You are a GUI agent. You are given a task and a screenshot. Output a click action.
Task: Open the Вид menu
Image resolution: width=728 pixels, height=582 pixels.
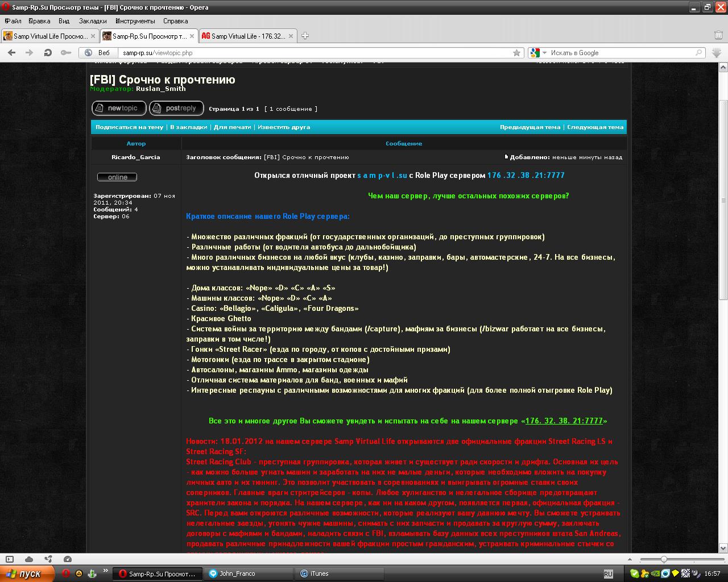[64, 21]
